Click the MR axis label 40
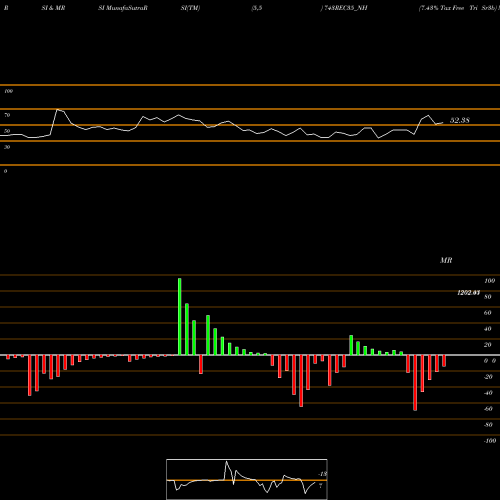500x500 pixels. click(487, 329)
